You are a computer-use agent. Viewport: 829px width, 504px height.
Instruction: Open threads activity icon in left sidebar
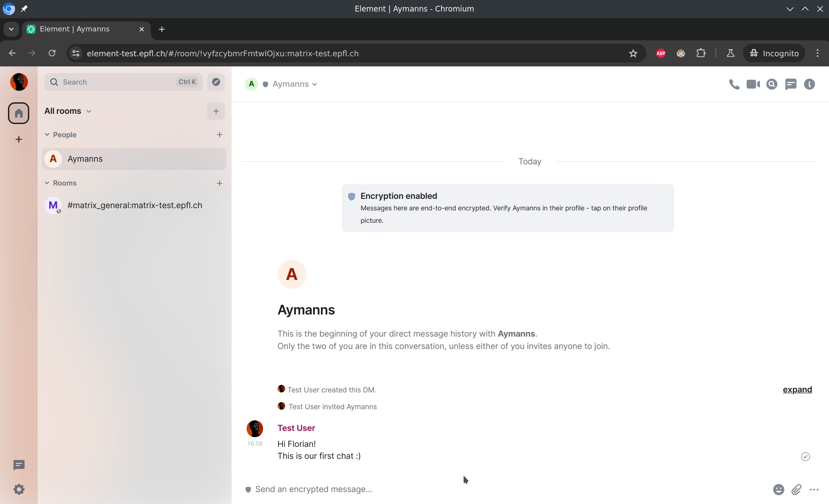pos(19,465)
